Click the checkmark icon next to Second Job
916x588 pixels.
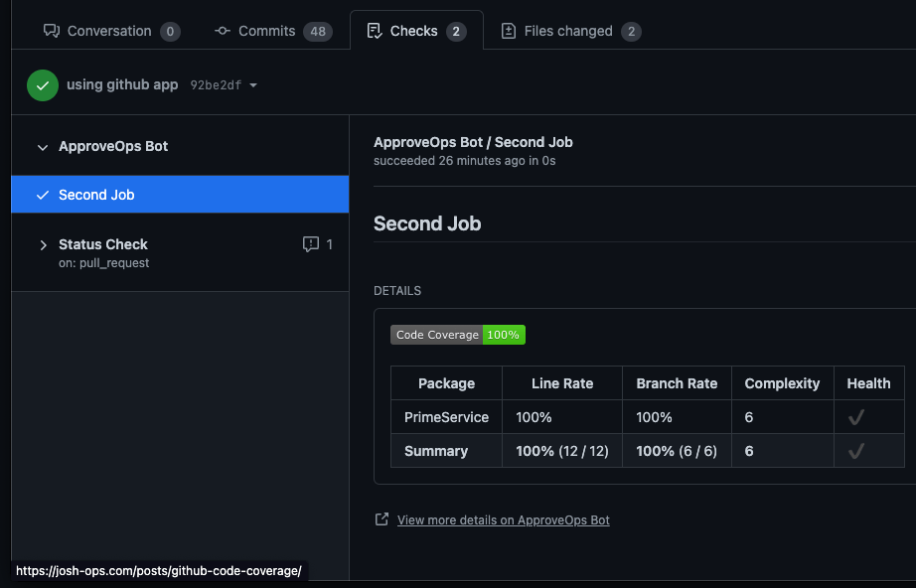41,195
